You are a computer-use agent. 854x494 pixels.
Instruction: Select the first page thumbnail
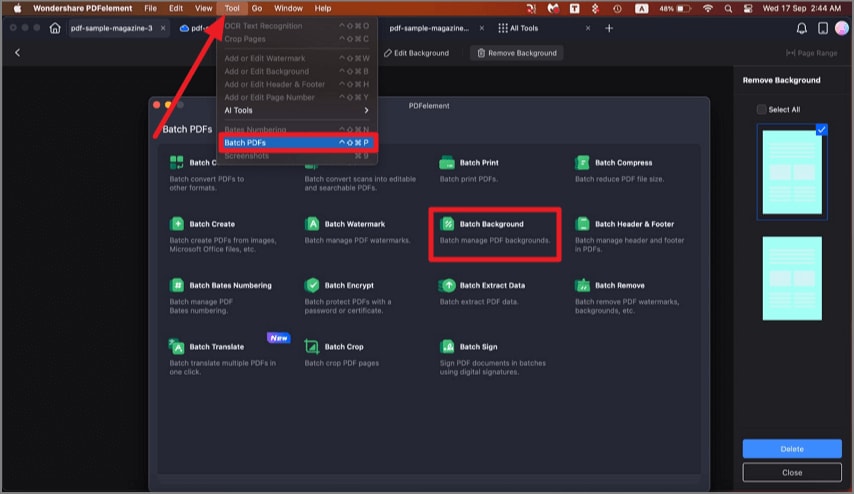792,172
